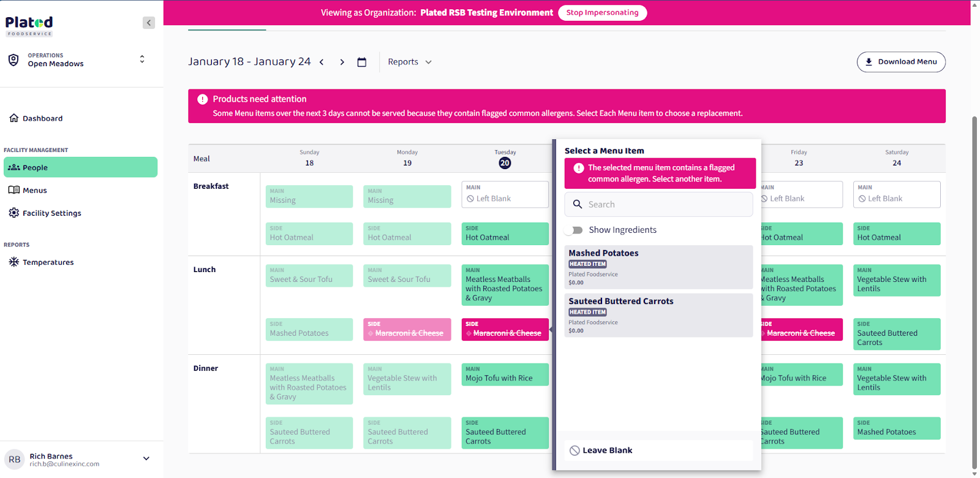Open the calendar date picker icon
The image size is (980, 478).
coord(362,62)
